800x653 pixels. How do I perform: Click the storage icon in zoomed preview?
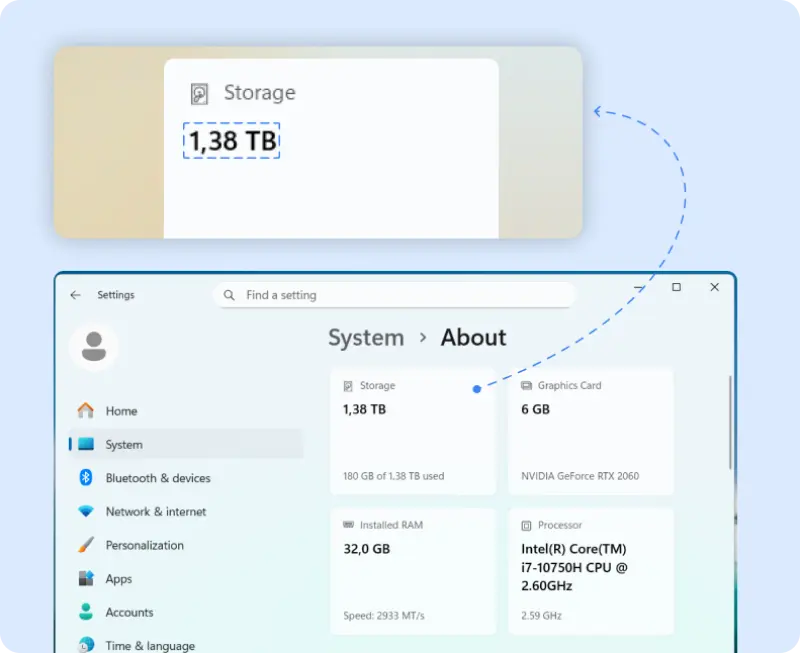(199, 94)
